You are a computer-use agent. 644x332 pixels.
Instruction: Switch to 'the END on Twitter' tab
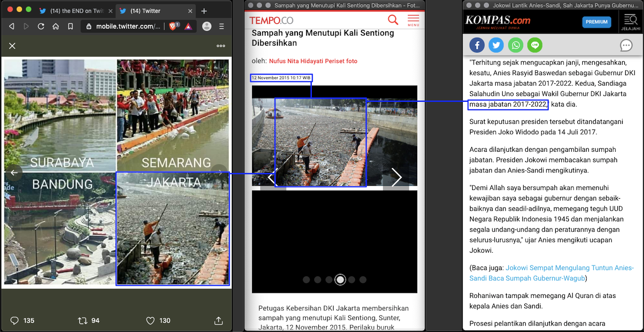pyautogui.click(x=76, y=11)
